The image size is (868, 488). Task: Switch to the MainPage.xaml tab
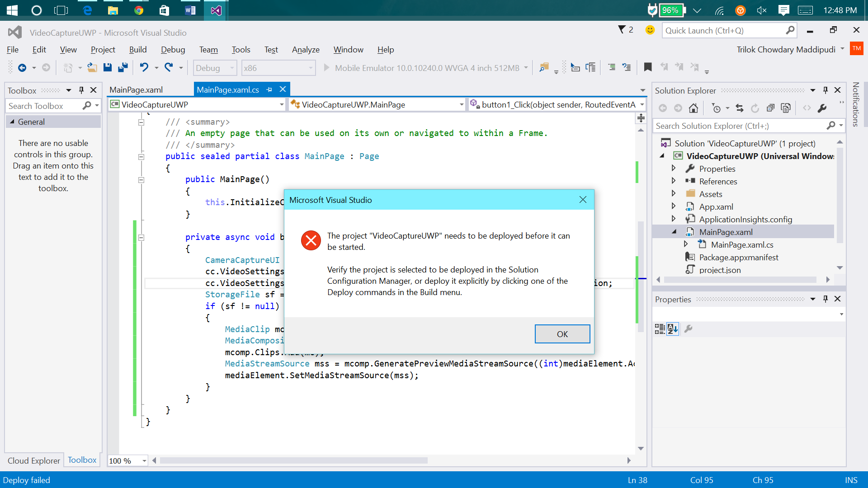click(x=136, y=89)
